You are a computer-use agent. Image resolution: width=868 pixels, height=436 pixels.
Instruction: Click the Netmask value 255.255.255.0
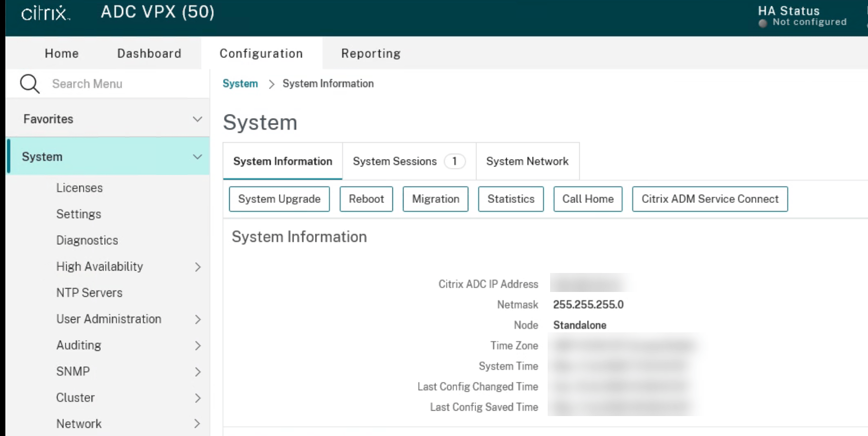click(x=589, y=305)
